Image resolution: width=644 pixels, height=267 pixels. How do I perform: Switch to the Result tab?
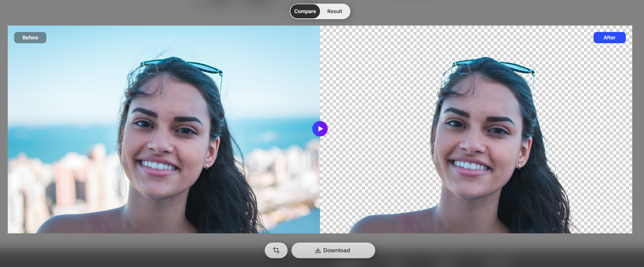pyautogui.click(x=335, y=11)
